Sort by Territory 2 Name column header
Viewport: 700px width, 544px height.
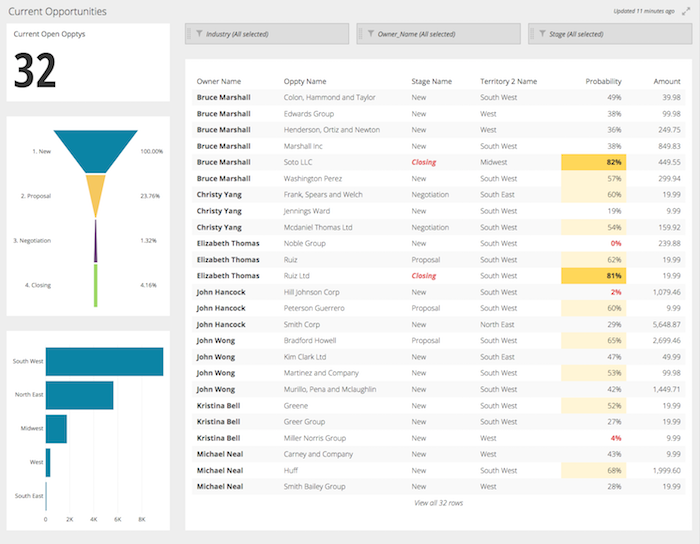click(x=508, y=81)
